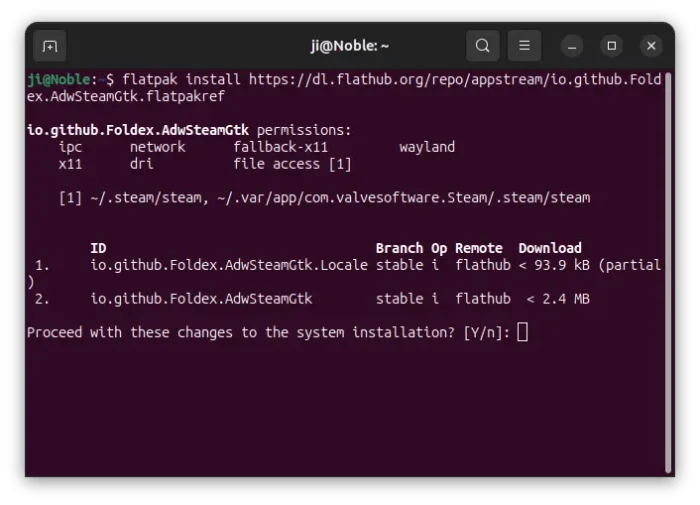Click '< 2.4 MB' download size

point(558,299)
